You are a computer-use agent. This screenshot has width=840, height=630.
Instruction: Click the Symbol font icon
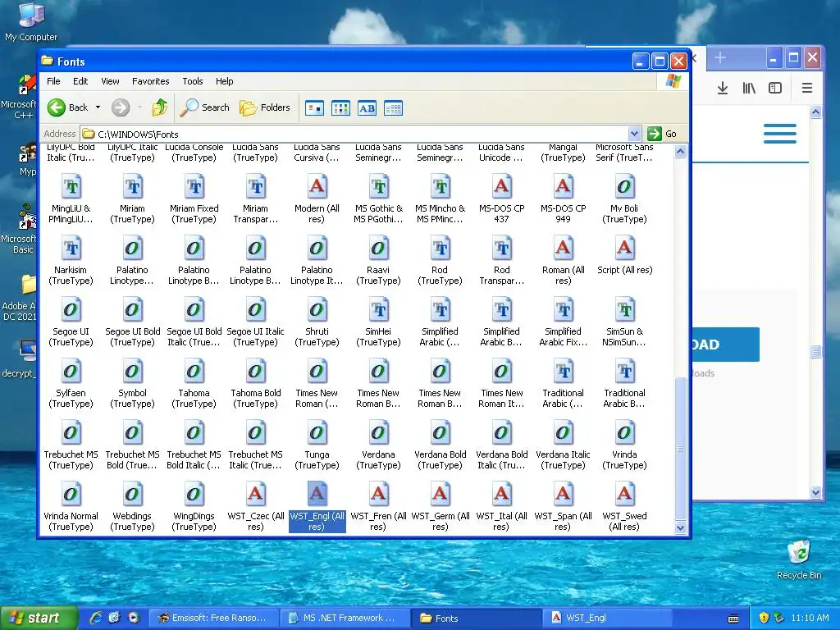pos(132,370)
